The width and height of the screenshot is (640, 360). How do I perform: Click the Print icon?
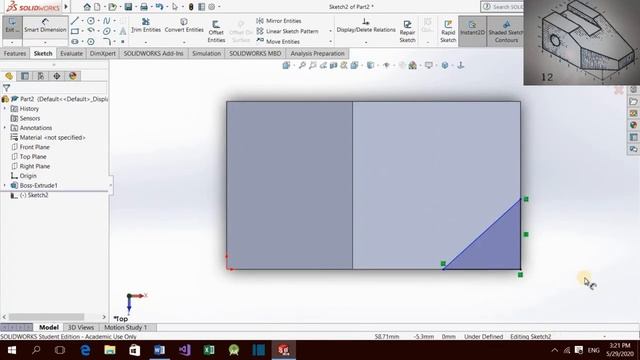(x=144, y=7)
